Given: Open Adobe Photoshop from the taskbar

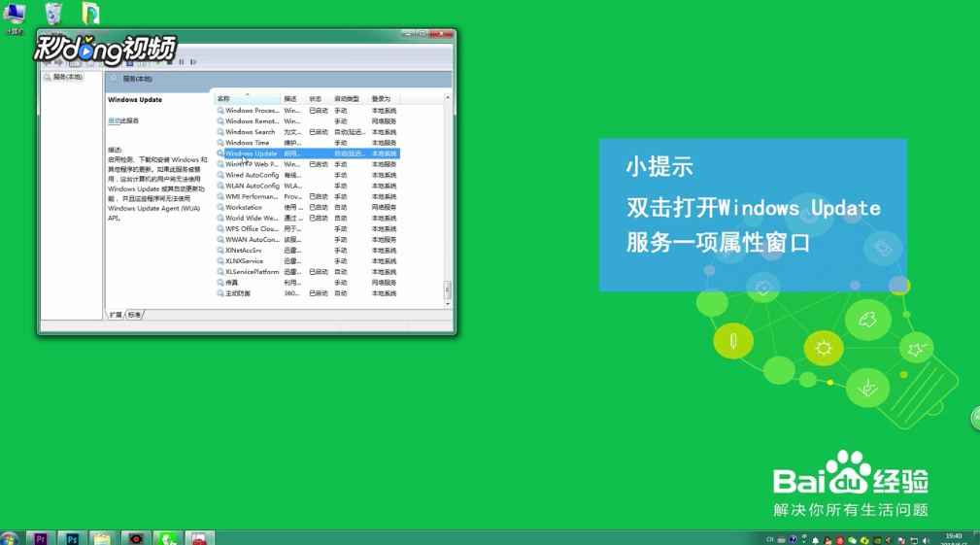Looking at the screenshot, I should coord(72,538).
